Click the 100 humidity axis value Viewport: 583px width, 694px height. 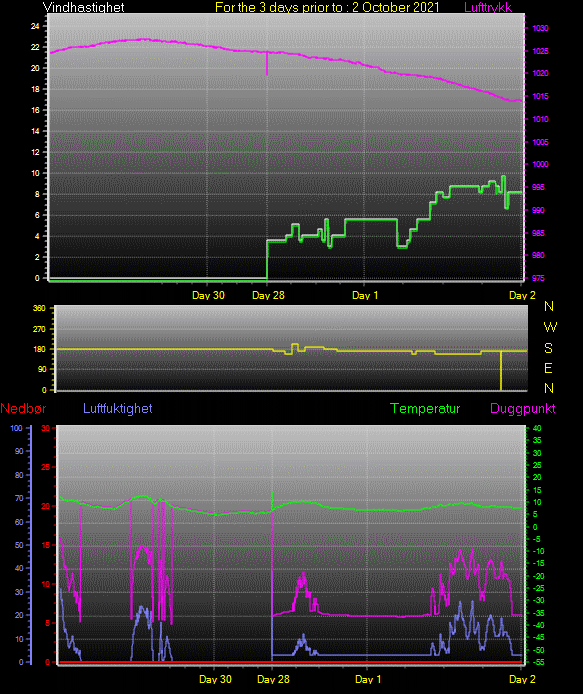coord(16,428)
